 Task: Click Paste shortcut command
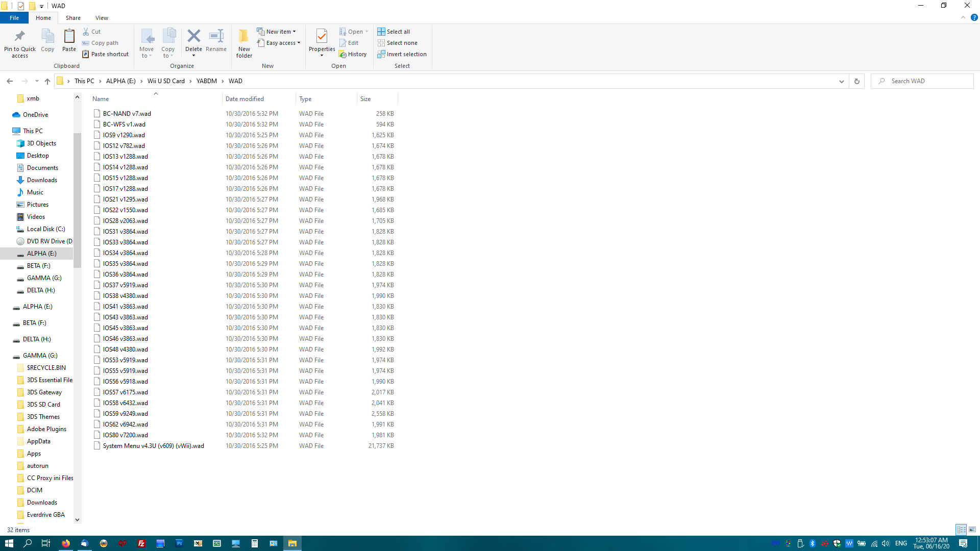106,54
